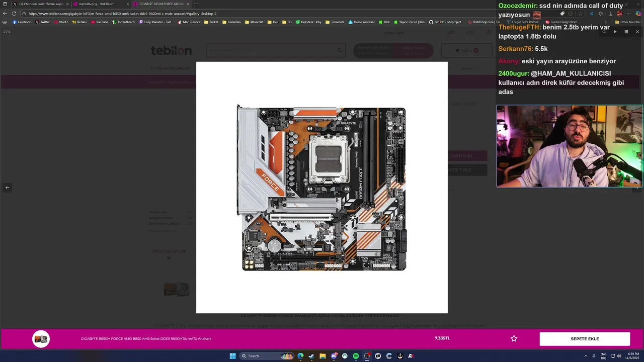The height and width of the screenshot is (362, 644).
Task: Go to previous gallery image arrow
Action: (7, 187)
